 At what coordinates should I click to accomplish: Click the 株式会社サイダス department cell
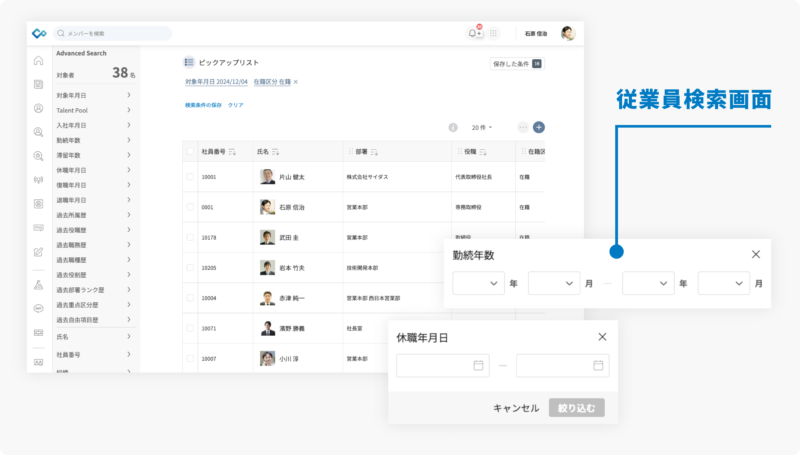[367, 177]
